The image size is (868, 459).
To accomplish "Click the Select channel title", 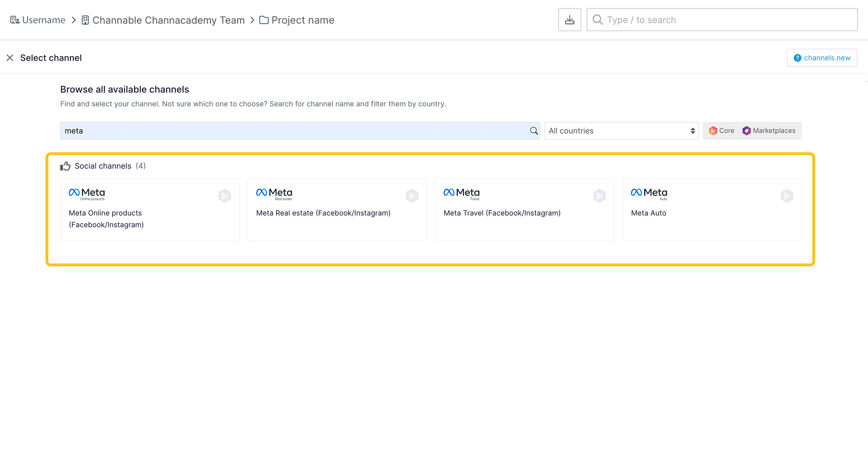I will click(51, 58).
